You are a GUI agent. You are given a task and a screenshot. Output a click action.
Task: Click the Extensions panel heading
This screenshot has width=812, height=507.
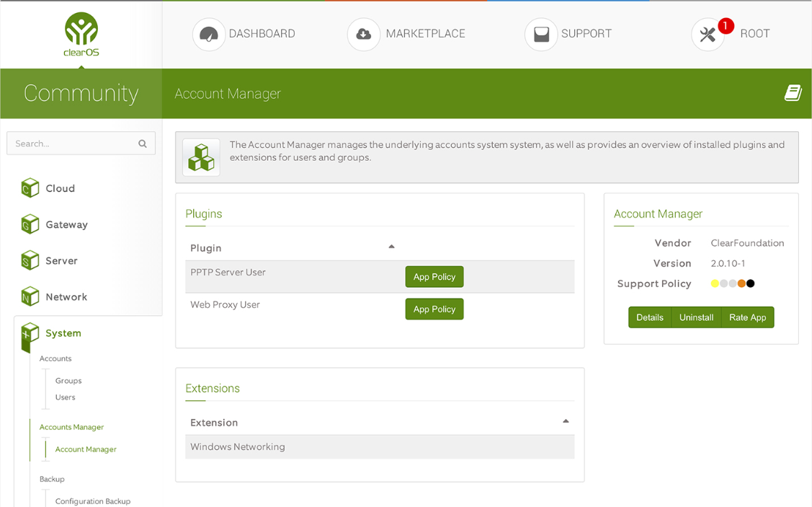click(x=213, y=388)
